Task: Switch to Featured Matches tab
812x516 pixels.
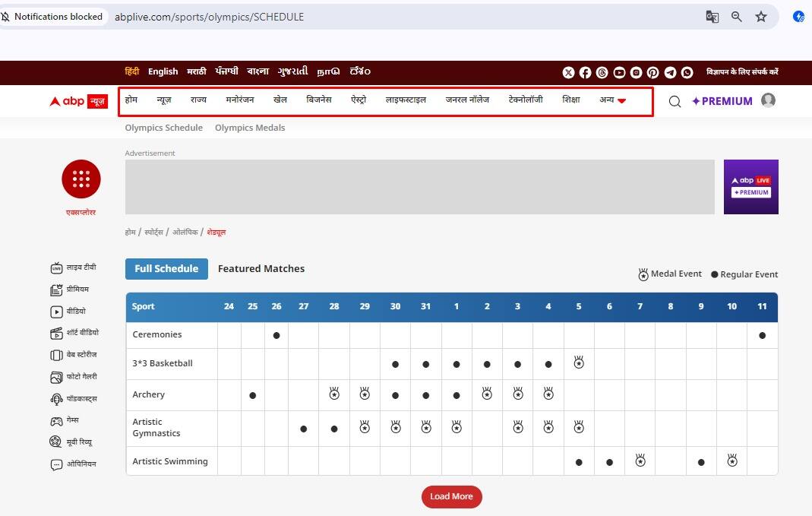Action: coord(261,268)
